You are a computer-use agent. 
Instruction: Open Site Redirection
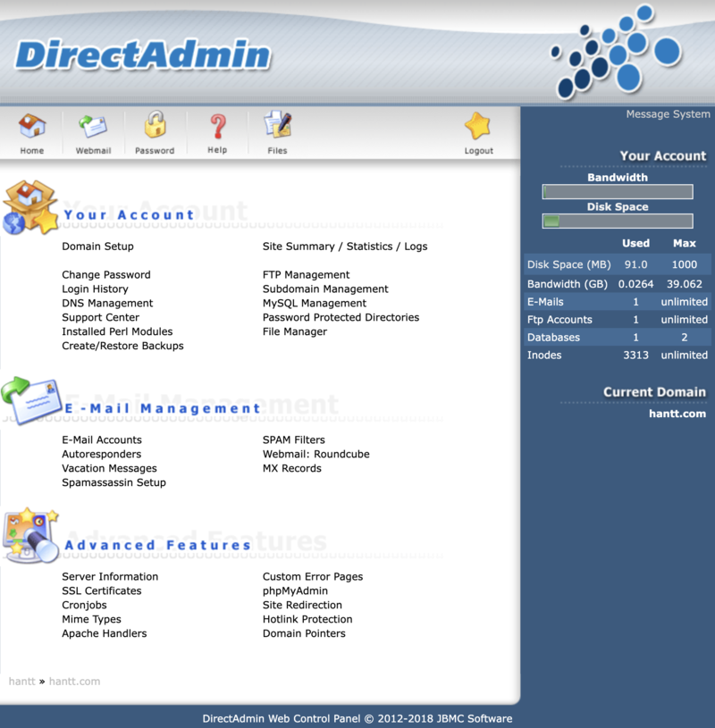tap(302, 605)
